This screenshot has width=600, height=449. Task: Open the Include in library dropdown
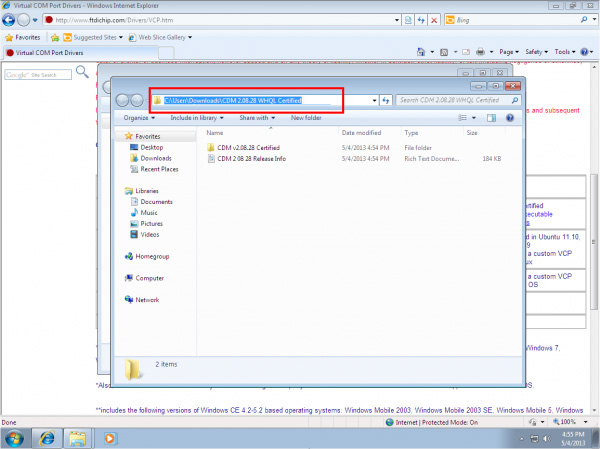(197, 118)
